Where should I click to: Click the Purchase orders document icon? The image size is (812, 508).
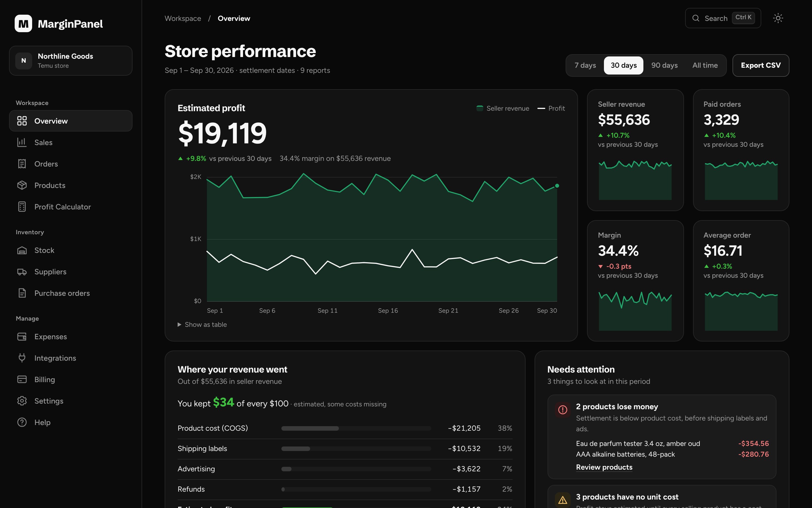[22, 293]
